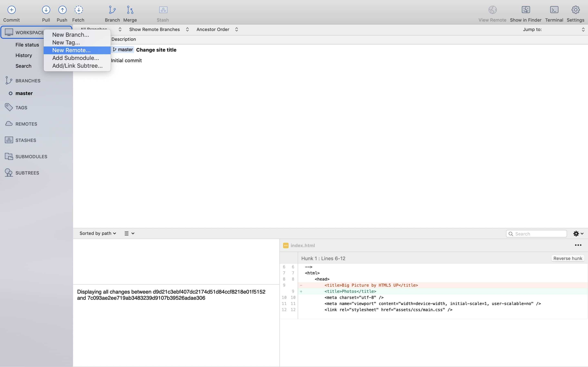Open the Terminal from the toolbar icon
Screen dimensions: 588x367
pyautogui.click(x=554, y=10)
